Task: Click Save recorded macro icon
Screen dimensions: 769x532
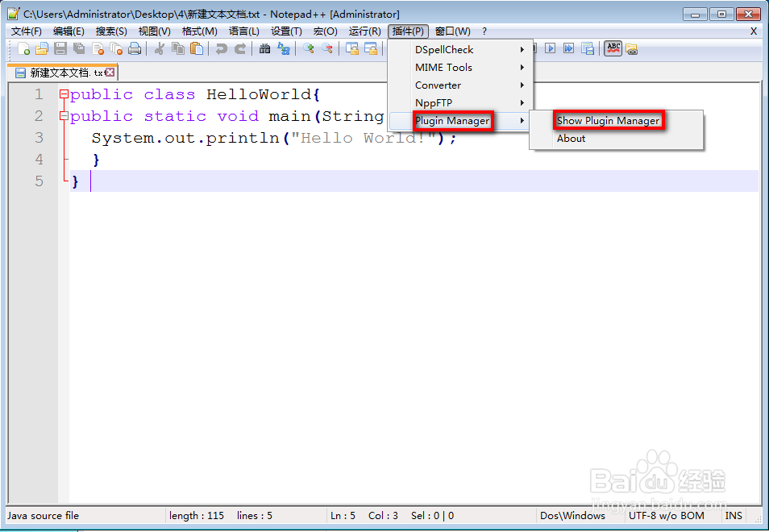Action: pyautogui.click(x=588, y=48)
